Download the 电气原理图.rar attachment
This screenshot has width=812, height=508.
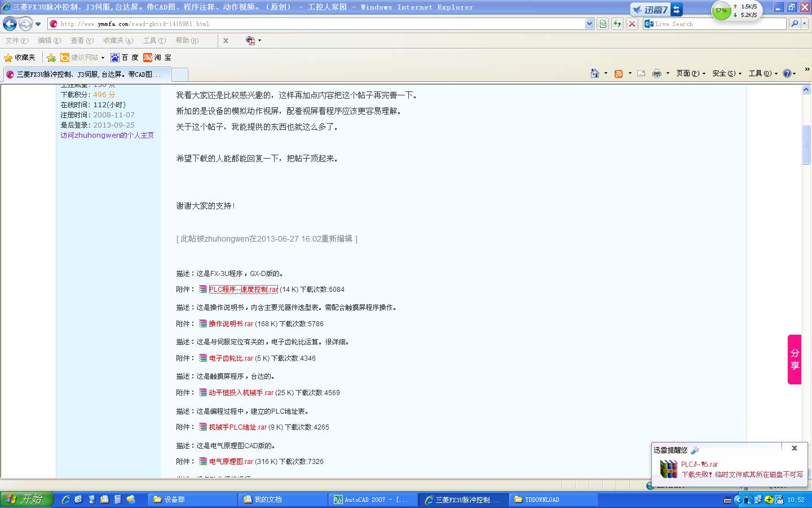(231, 462)
